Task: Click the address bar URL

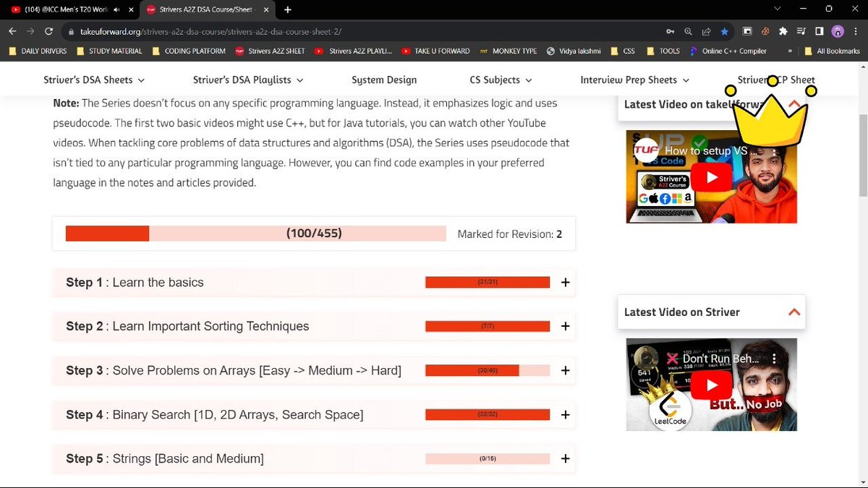Action: click(211, 32)
